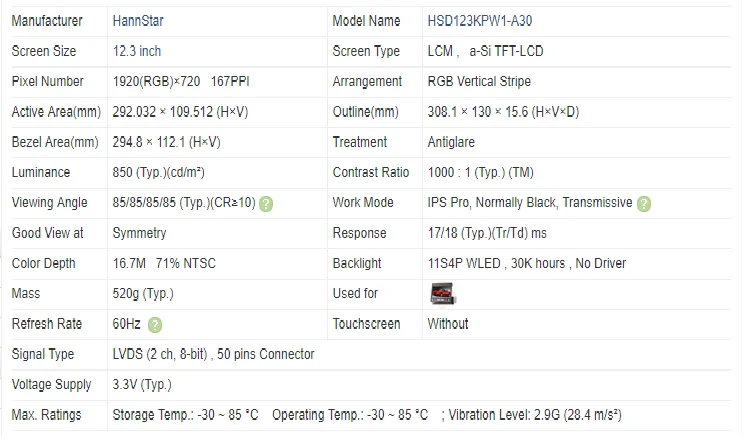
Task: Select the '1000 : 1 (Typ.) (TM)' value
Action: 480,172
